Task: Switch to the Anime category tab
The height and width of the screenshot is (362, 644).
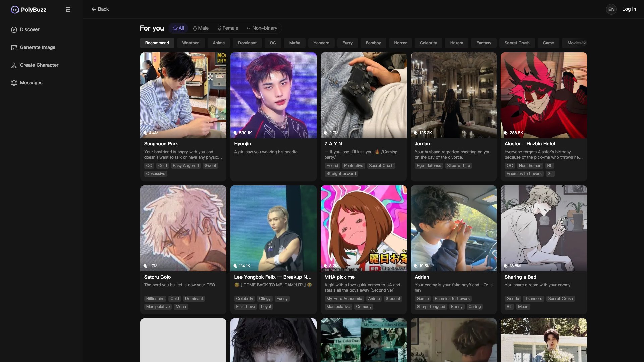Action: 219,43
